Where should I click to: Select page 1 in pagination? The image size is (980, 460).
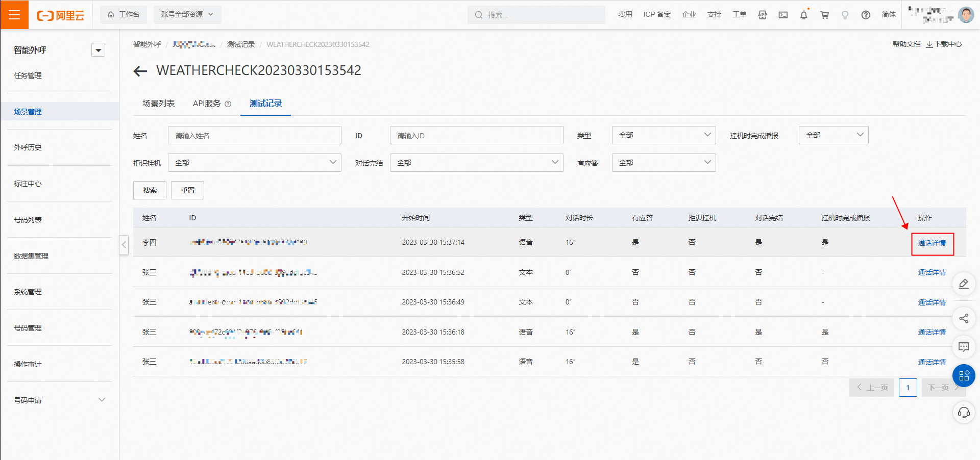(x=908, y=388)
